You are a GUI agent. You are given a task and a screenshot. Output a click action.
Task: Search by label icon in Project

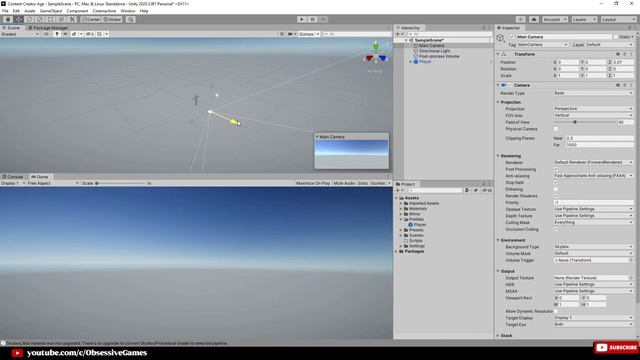point(476,190)
